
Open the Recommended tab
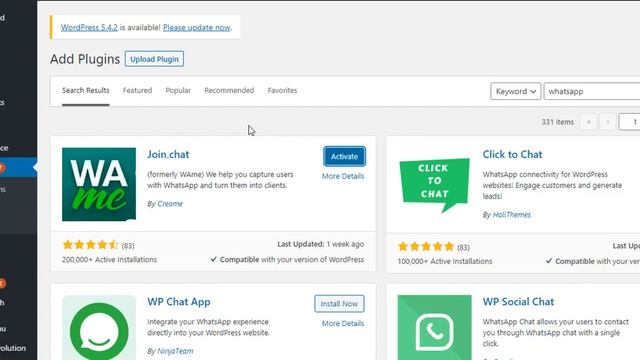coord(229,90)
